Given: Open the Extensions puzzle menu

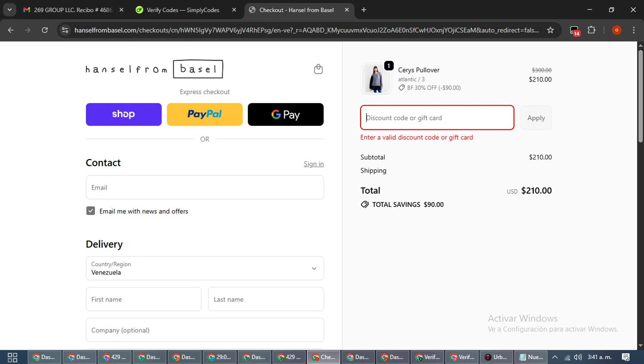Looking at the screenshot, I should click(x=592, y=30).
